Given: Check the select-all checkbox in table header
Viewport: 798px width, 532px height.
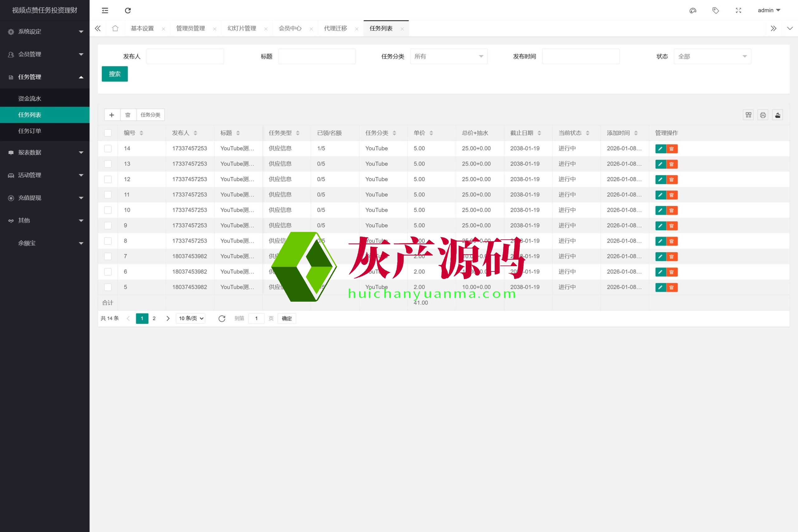Looking at the screenshot, I should click(108, 133).
